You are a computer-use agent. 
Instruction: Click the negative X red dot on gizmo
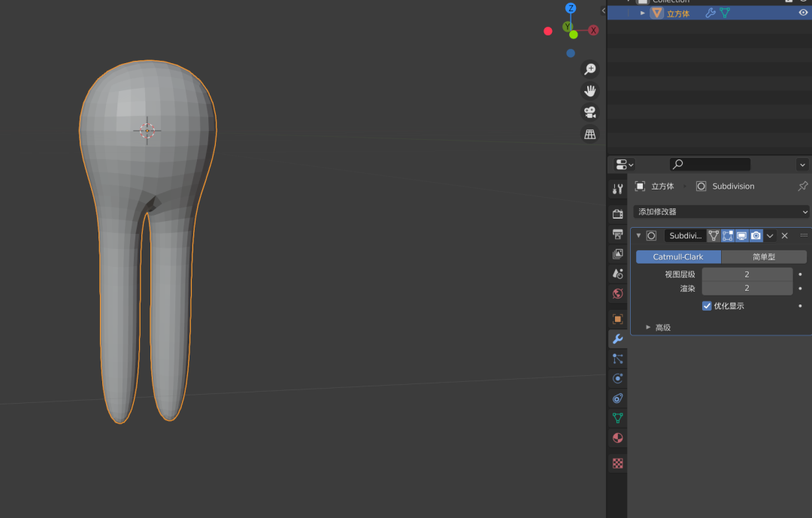548,31
